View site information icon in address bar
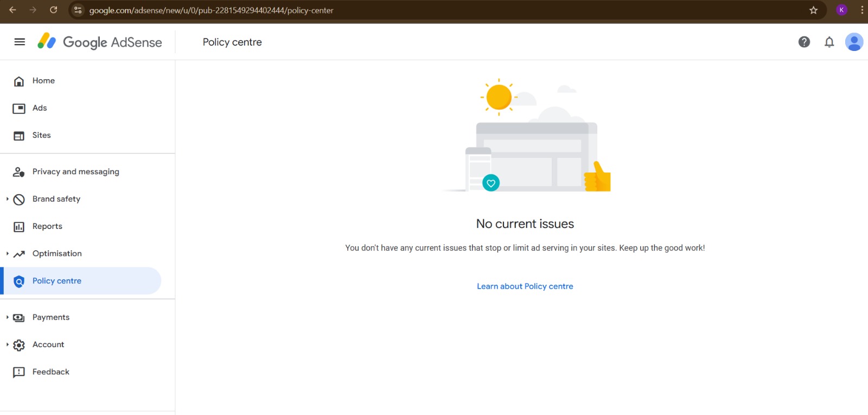The height and width of the screenshot is (415, 868). (x=78, y=10)
